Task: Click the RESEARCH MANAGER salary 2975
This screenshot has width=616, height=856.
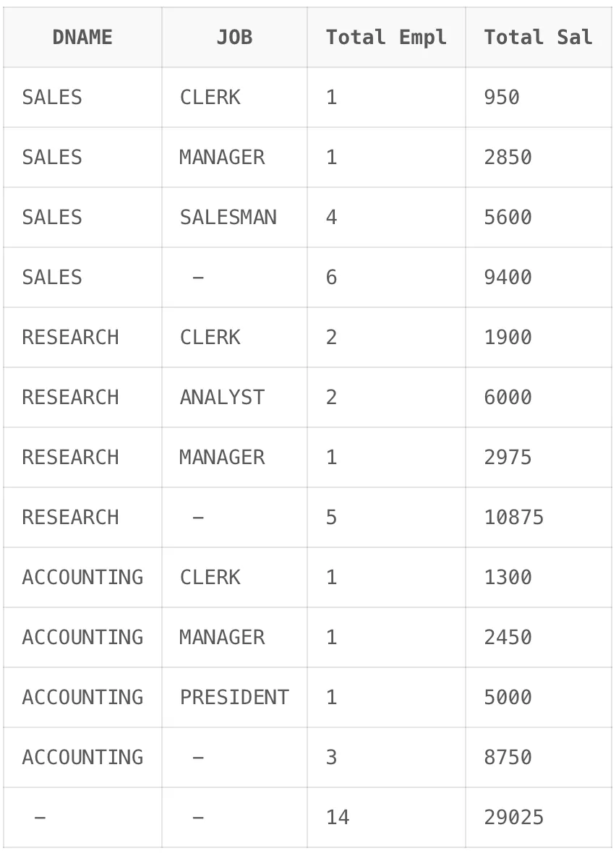Action: click(539, 458)
